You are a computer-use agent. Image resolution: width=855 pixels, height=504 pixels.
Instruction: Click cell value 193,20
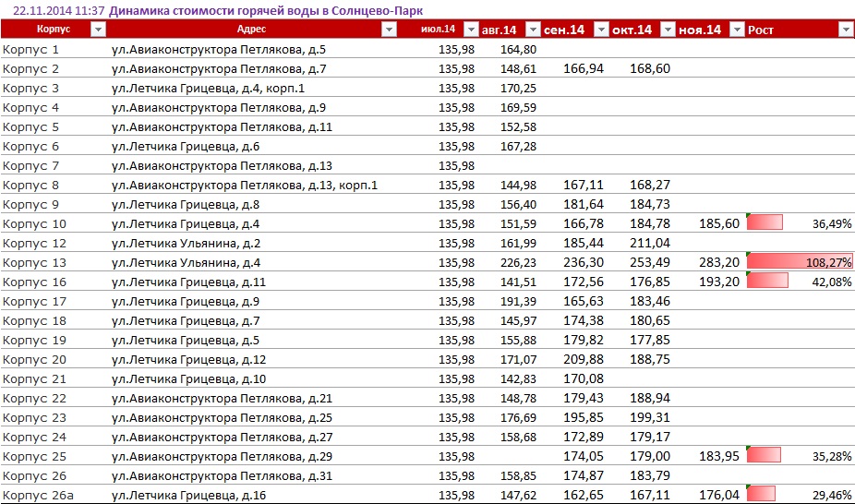[719, 282]
